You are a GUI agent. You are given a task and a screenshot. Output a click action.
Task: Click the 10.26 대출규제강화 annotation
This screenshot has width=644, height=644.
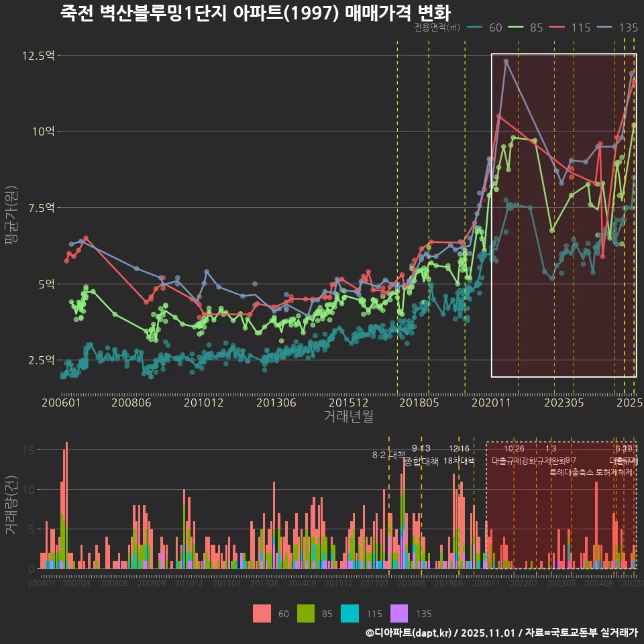[514, 455]
